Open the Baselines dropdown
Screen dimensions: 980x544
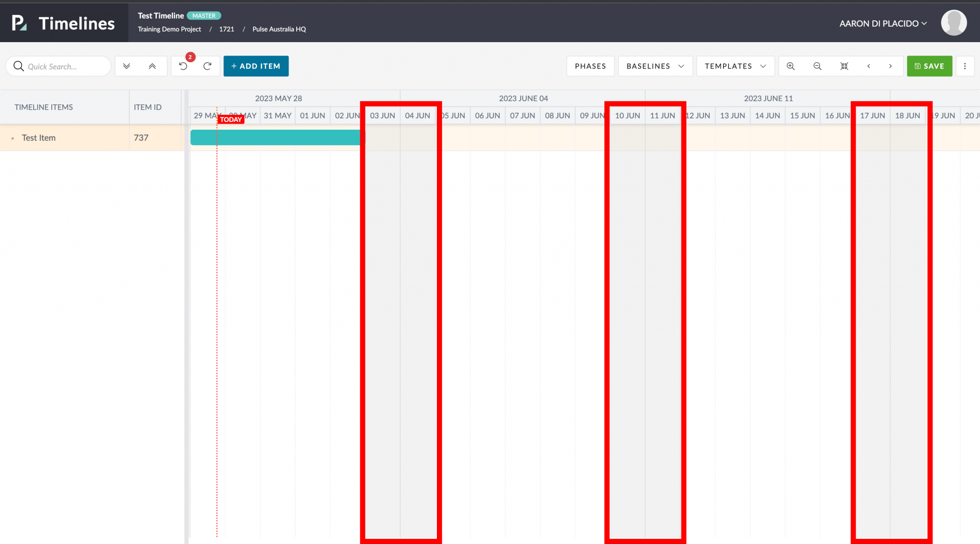pyautogui.click(x=655, y=66)
